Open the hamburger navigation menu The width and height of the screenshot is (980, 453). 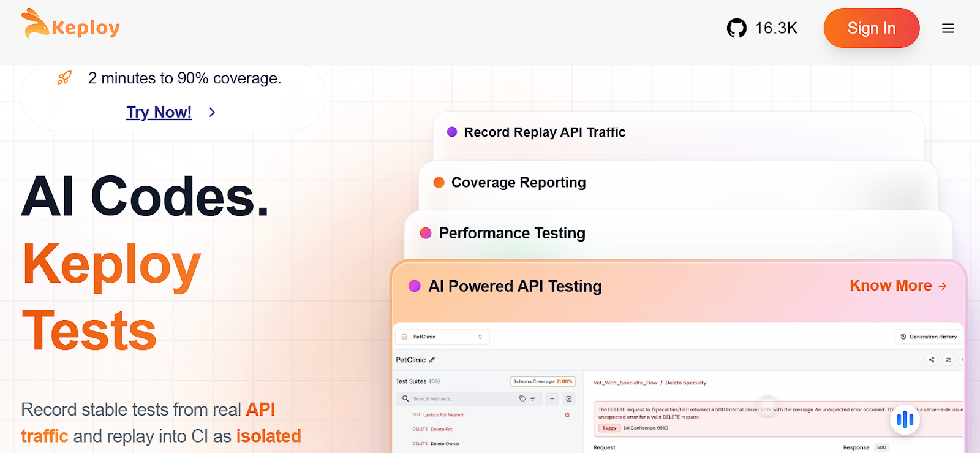(948, 28)
